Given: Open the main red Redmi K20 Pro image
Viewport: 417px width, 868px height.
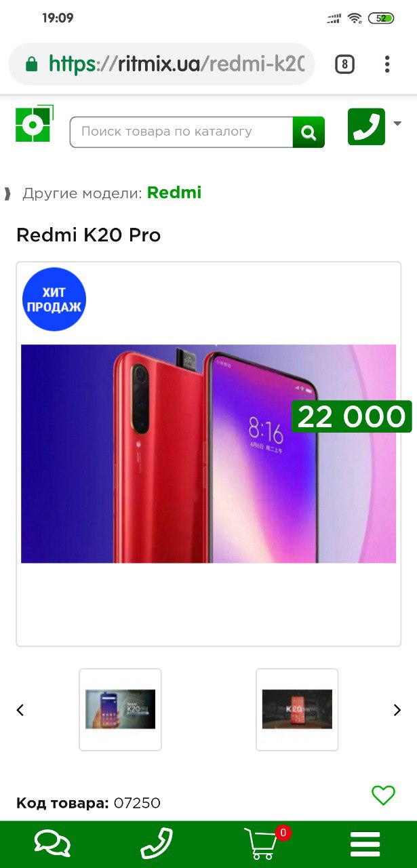Looking at the screenshot, I should click(208, 454).
